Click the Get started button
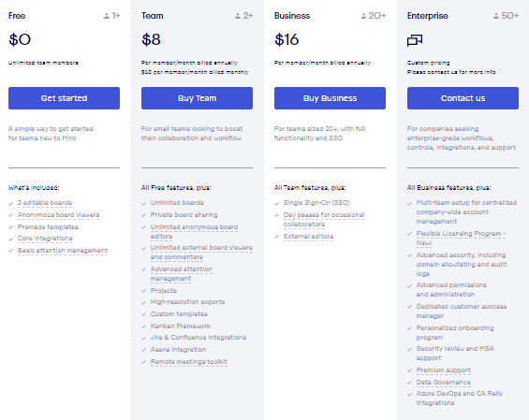The height and width of the screenshot is (420, 529). (x=64, y=98)
